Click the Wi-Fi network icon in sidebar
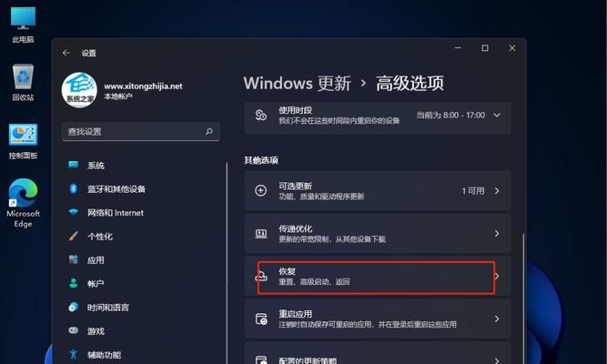The width and height of the screenshot is (607, 364). pos(73,212)
